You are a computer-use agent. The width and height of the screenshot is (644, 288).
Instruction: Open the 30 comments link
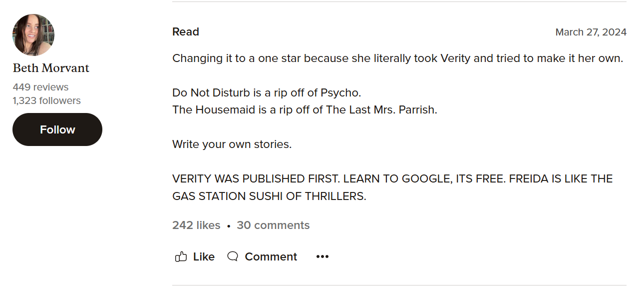273,225
